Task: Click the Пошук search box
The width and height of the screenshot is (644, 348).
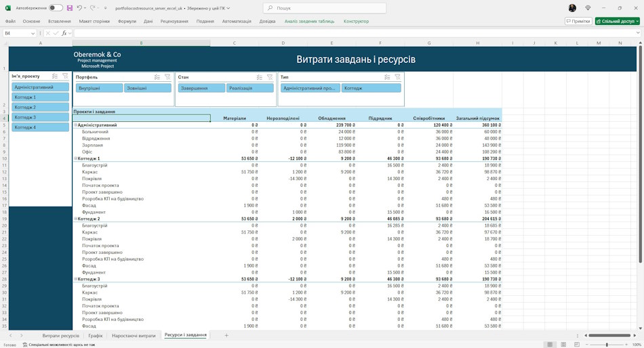Action: [325, 8]
